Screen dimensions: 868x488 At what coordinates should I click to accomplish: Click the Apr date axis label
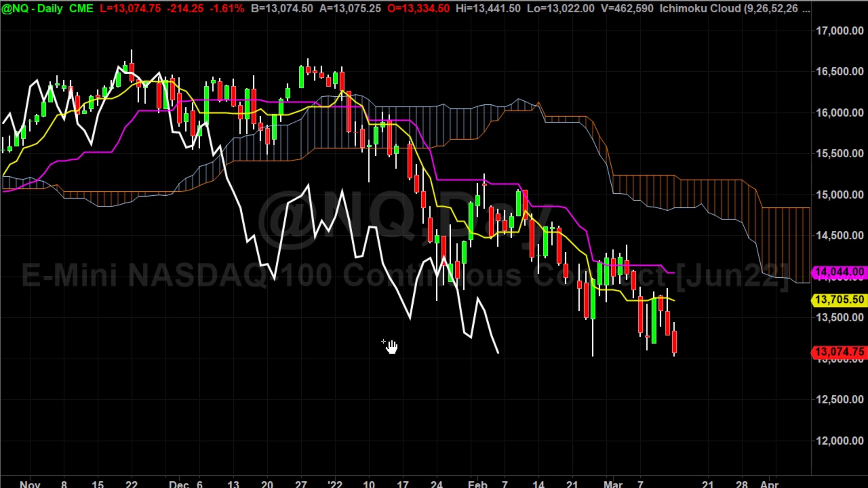(769, 484)
